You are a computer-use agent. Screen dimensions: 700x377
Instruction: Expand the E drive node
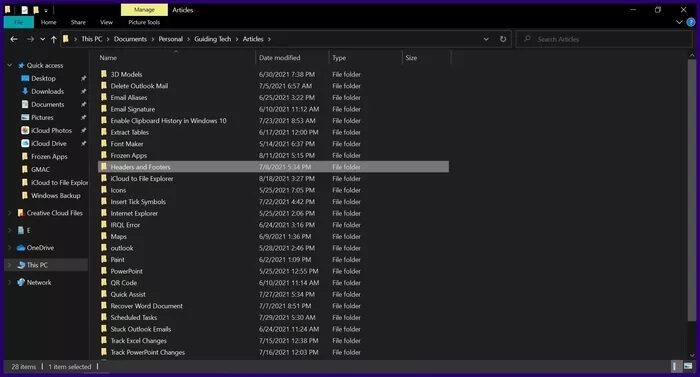pyautogui.click(x=9, y=230)
